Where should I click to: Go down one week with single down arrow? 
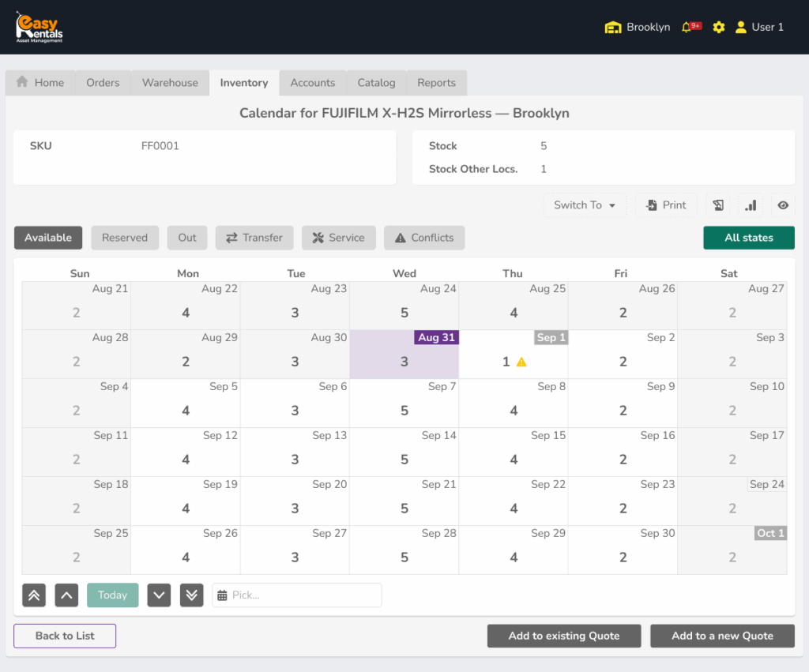click(x=159, y=595)
